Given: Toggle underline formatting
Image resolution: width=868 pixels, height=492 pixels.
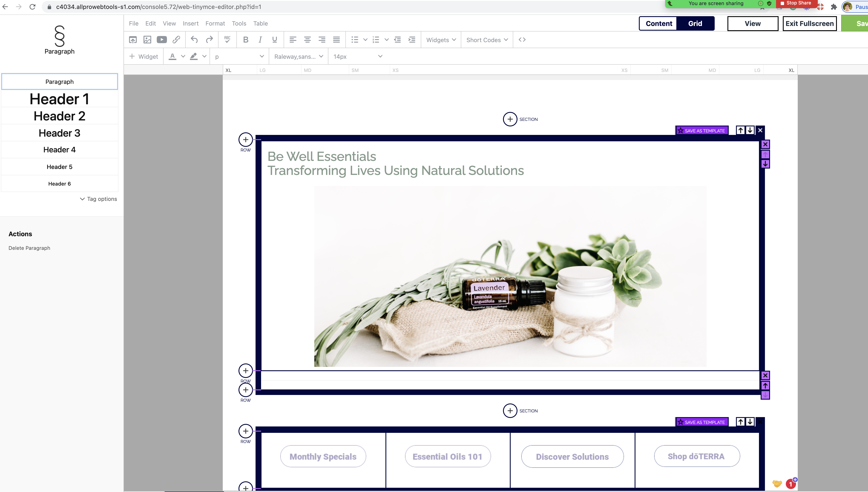Looking at the screenshot, I should (274, 40).
